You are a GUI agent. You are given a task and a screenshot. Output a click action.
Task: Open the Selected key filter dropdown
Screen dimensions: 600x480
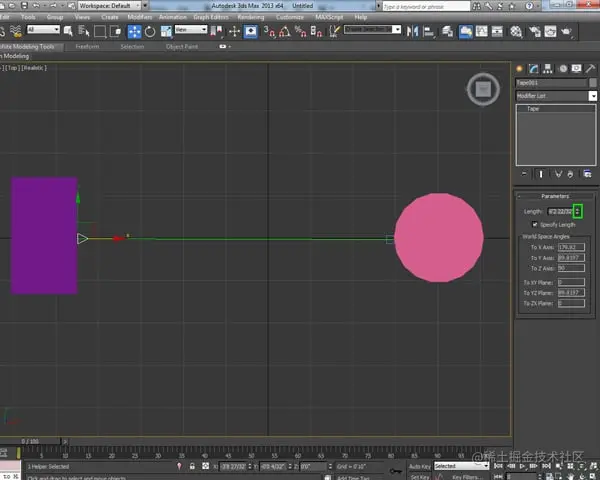click(x=461, y=466)
